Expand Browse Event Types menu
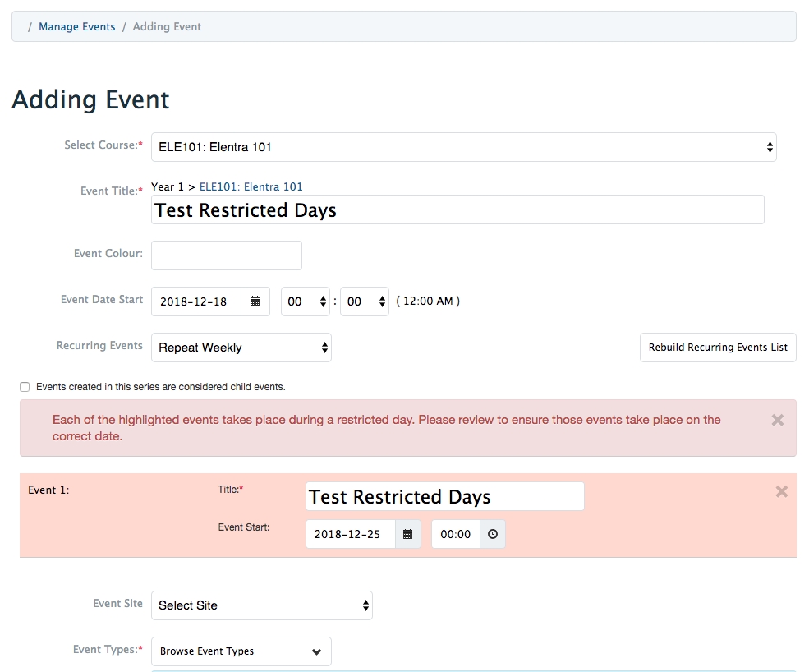Viewport: 809px width, 672px height. (241, 651)
